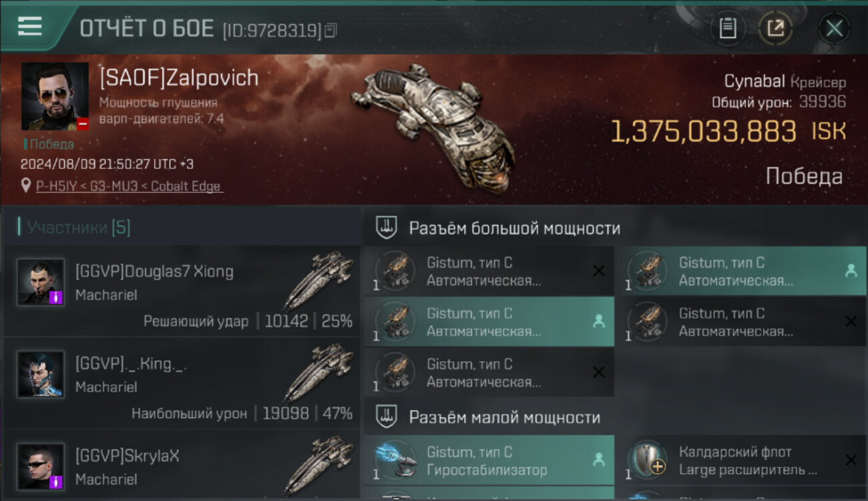This screenshot has width=868, height=501.
Task: Select first Gistum autocannon with X mark
Action: click(x=489, y=271)
